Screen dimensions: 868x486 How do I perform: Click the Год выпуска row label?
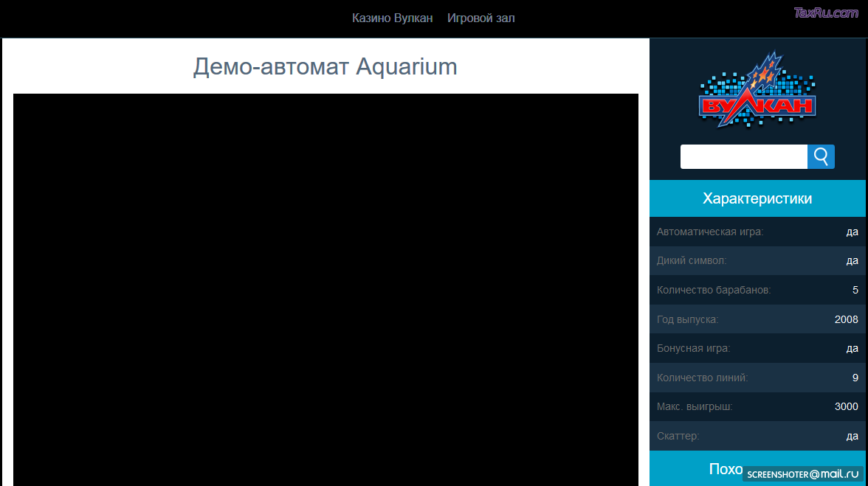click(687, 319)
